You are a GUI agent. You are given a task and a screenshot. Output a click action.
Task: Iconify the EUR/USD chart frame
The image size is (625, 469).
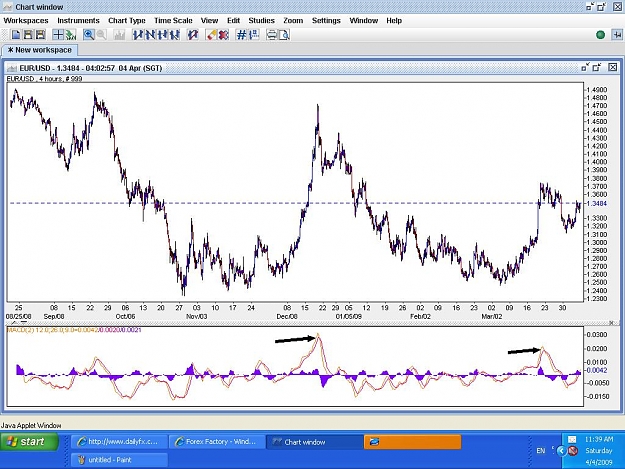click(x=585, y=67)
